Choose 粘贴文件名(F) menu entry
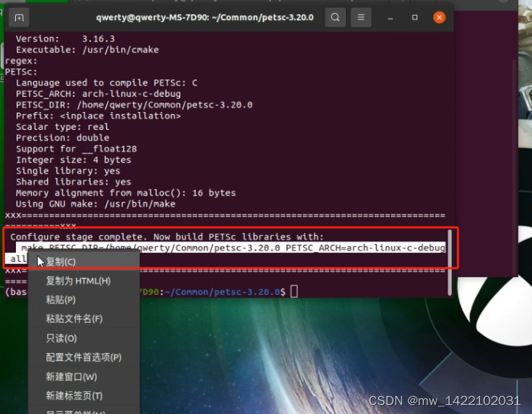This screenshot has width=532, height=414. tap(84, 319)
